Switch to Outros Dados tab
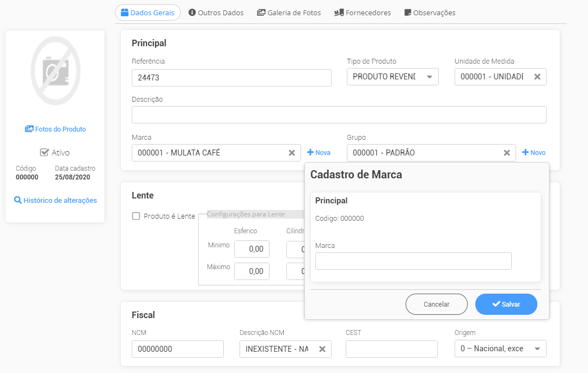The height and width of the screenshot is (373, 588). click(x=216, y=13)
